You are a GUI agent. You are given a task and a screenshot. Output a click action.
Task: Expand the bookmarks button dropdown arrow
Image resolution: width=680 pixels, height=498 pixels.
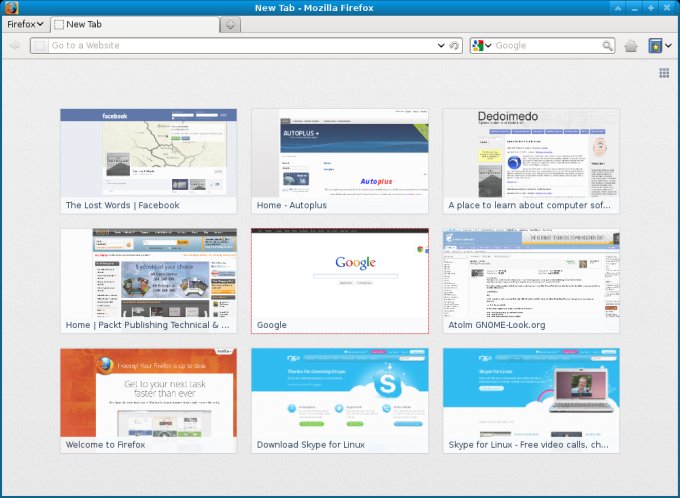click(668, 46)
